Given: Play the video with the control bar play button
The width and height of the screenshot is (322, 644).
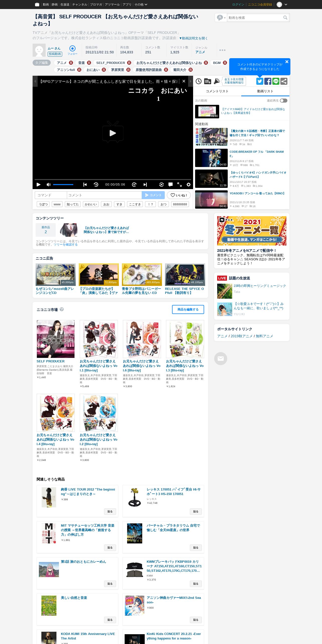Looking at the screenshot, I should [38, 185].
